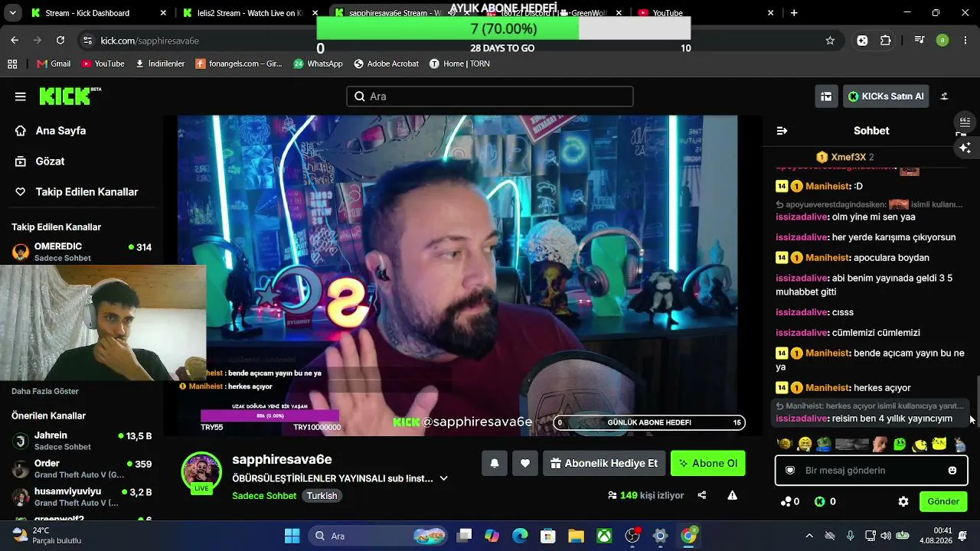This screenshot has height=551, width=980.
Task: Click the KICKs Satın Al button
Action: (x=886, y=96)
